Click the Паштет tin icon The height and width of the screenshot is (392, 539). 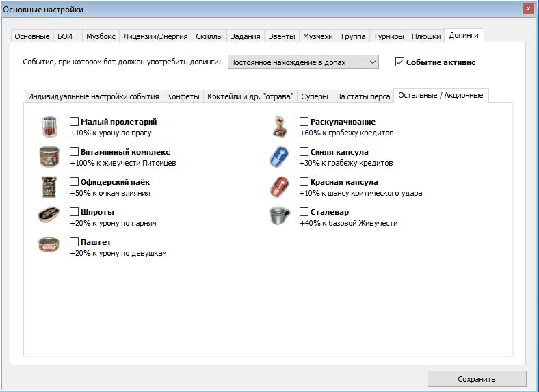[x=49, y=244]
